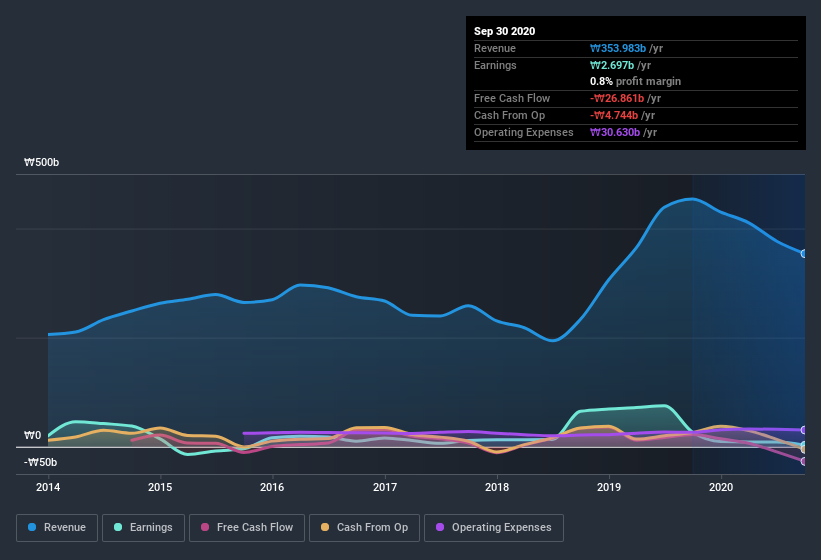The image size is (821, 560).
Task: Toggle the Operating Expenses legend label
Action: click(501, 527)
